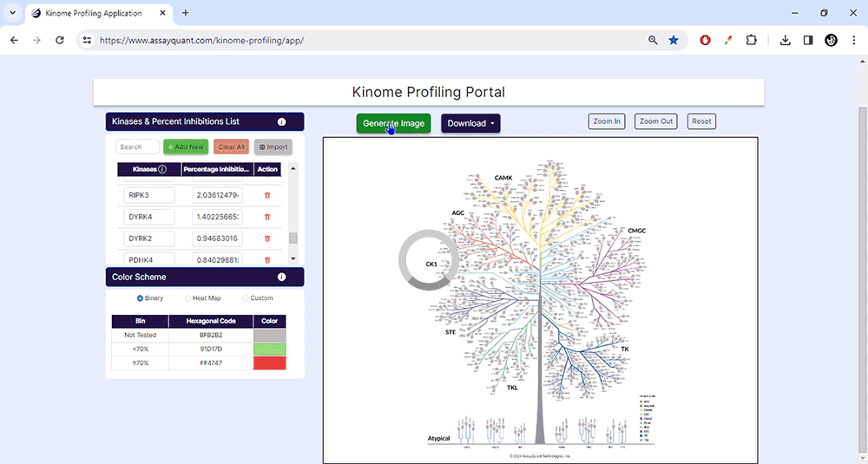This screenshot has height=464, width=868.
Task: Click info icon in Color Scheme header
Action: point(281,278)
